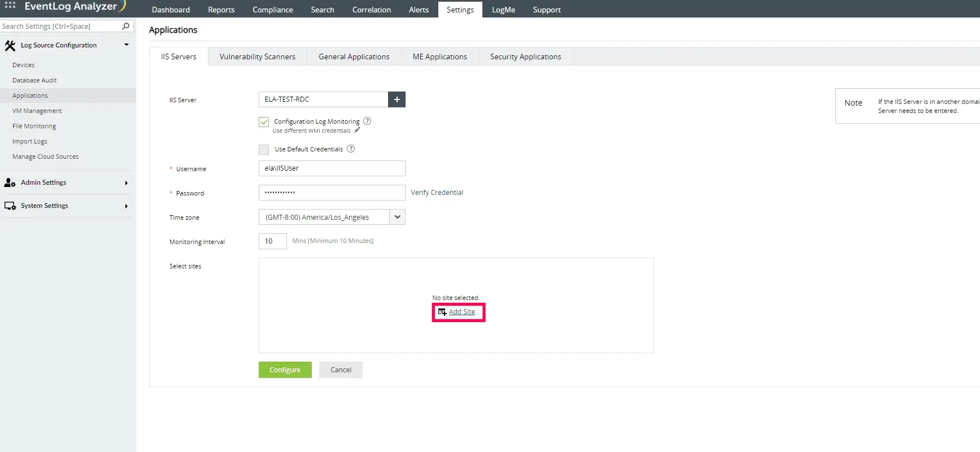The image size is (980, 452).
Task: Enable Use Default Credentials checkbox
Action: click(264, 150)
